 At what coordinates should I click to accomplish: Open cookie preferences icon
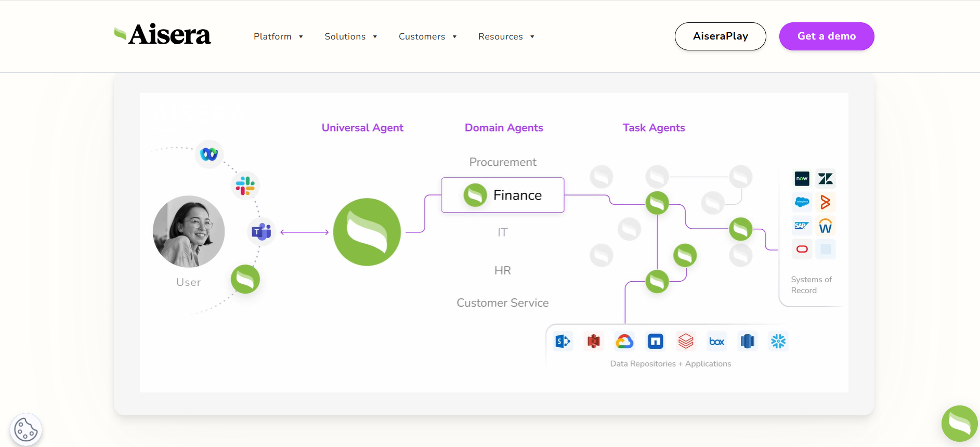click(25, 430)
